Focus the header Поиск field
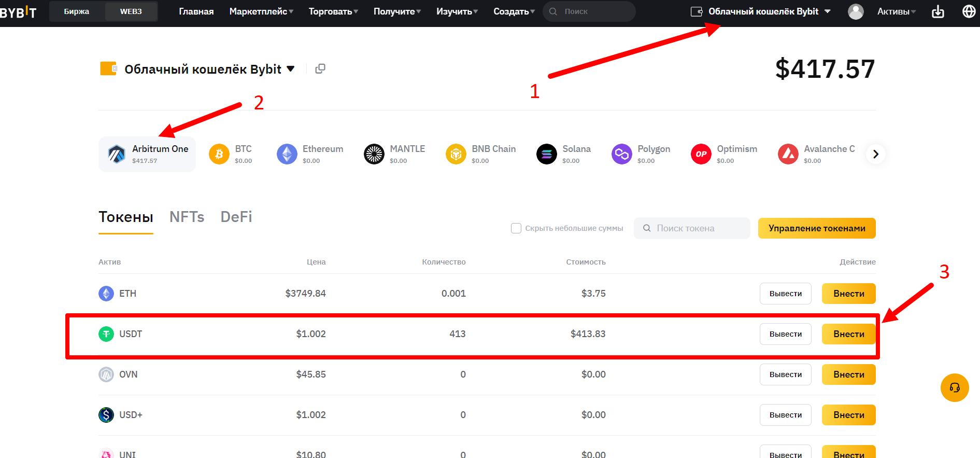This screenshot has height=458, width=980. click(x=589, y=11)
